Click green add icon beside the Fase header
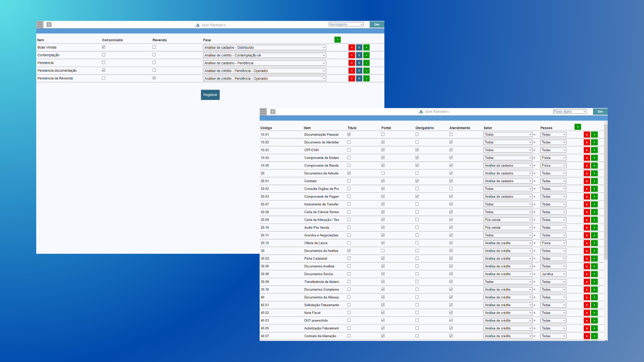 click(337, 40)
